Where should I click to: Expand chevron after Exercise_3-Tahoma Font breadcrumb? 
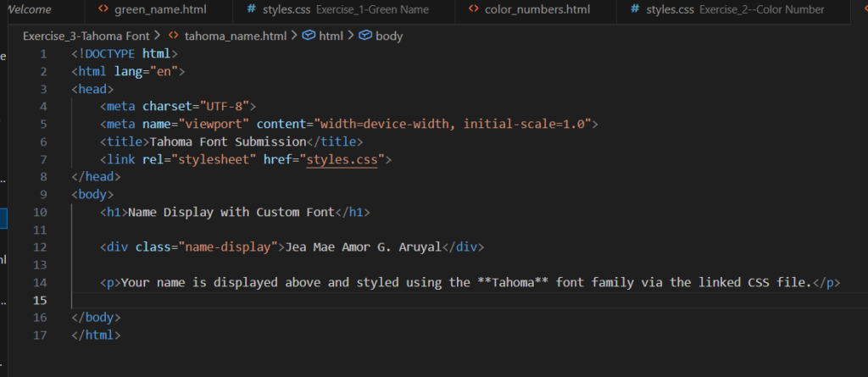158,36
